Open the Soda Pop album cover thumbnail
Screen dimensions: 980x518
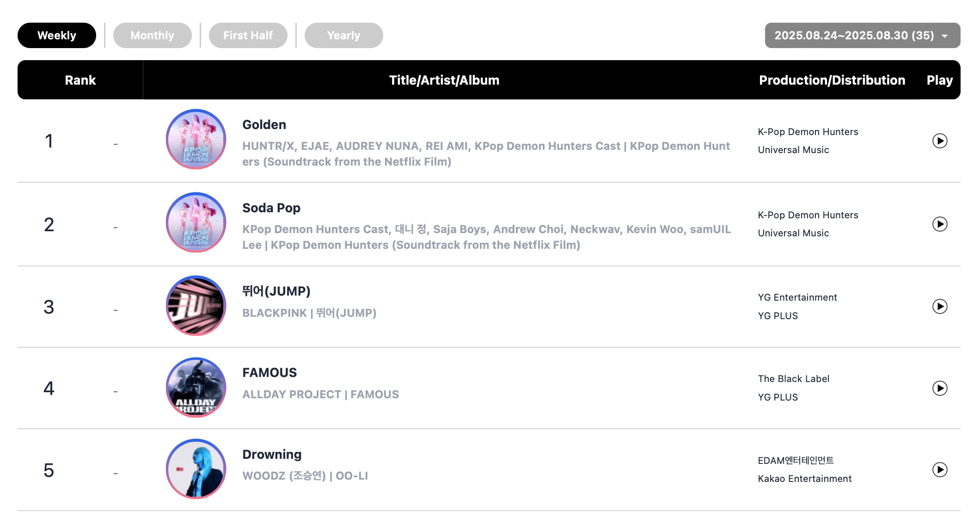click(x=196, y=222)
